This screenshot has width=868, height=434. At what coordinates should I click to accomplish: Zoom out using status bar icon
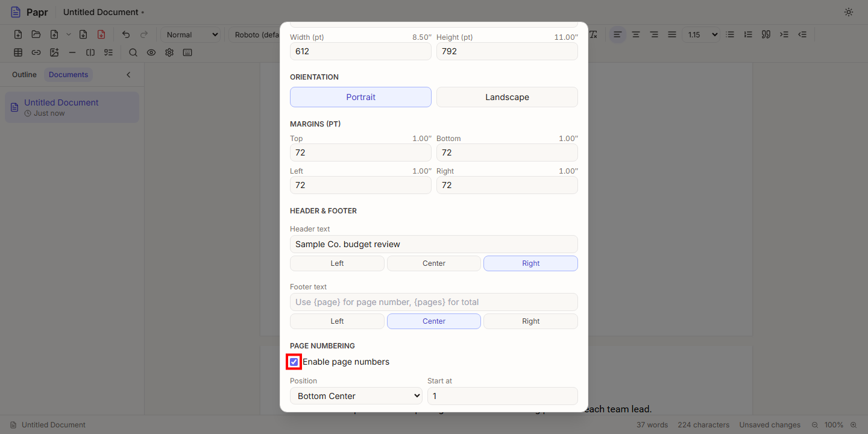click(815, 425)
